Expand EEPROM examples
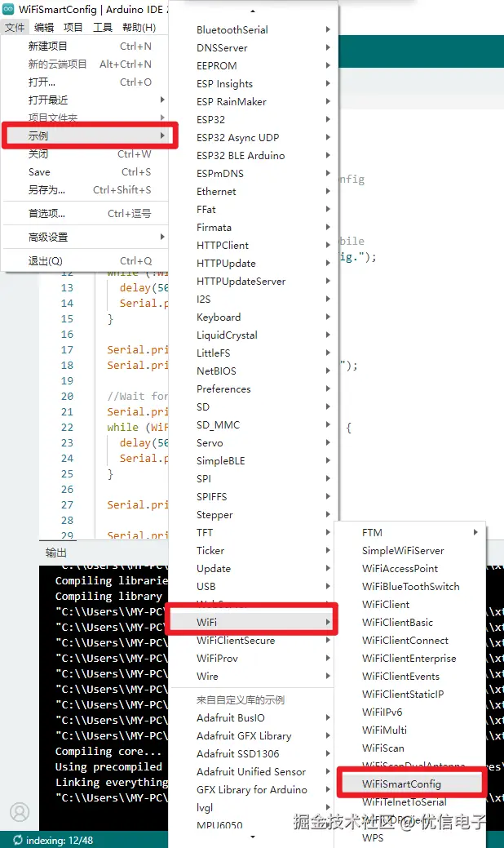The width and height of the screenshot is (504, 848). [254, 65]
